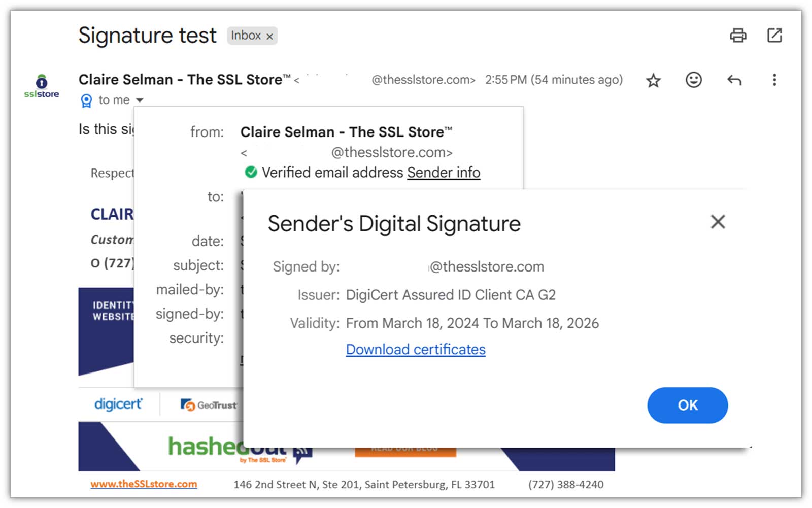Click OK on the digital signature dialog

(x=687, y=405)
